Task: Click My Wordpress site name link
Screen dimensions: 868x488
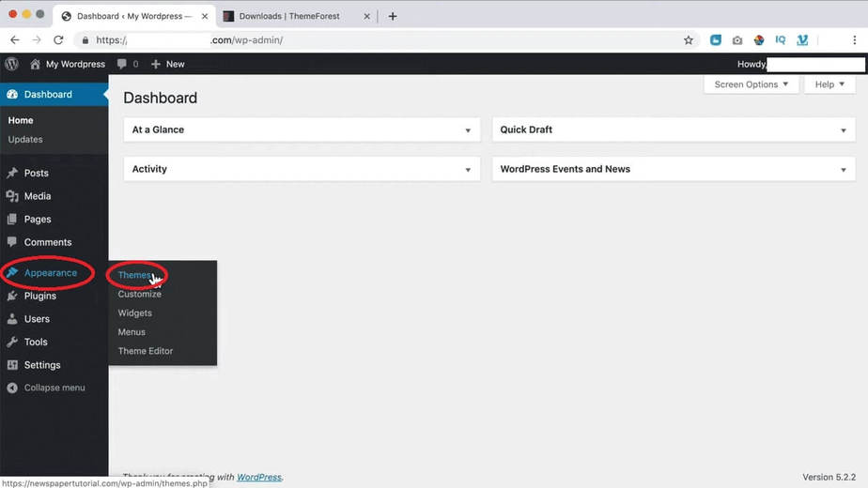Action: tap(75, 64)
